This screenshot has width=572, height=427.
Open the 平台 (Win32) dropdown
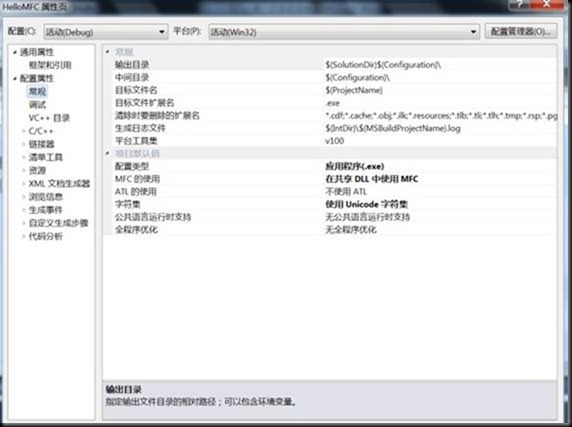[x=344, y=32]
